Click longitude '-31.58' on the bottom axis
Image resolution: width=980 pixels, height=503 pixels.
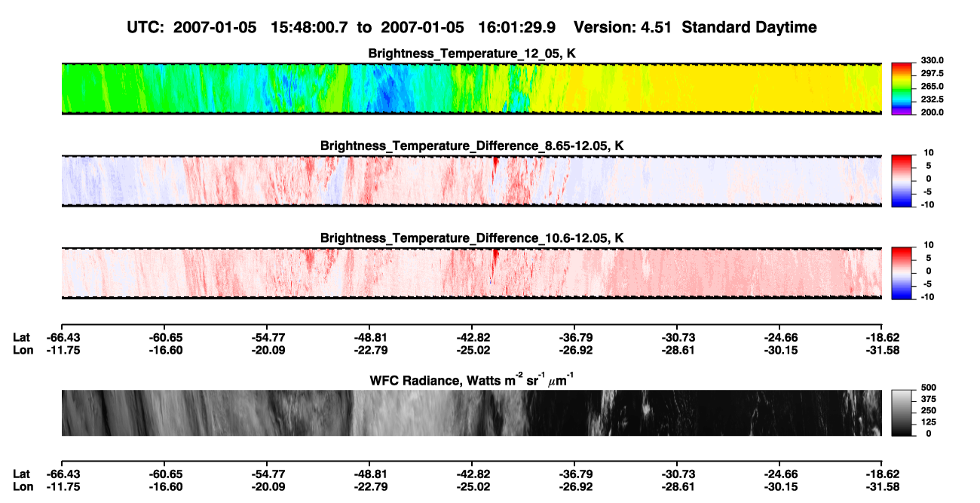pyautogui.click(x=882, y=487)
